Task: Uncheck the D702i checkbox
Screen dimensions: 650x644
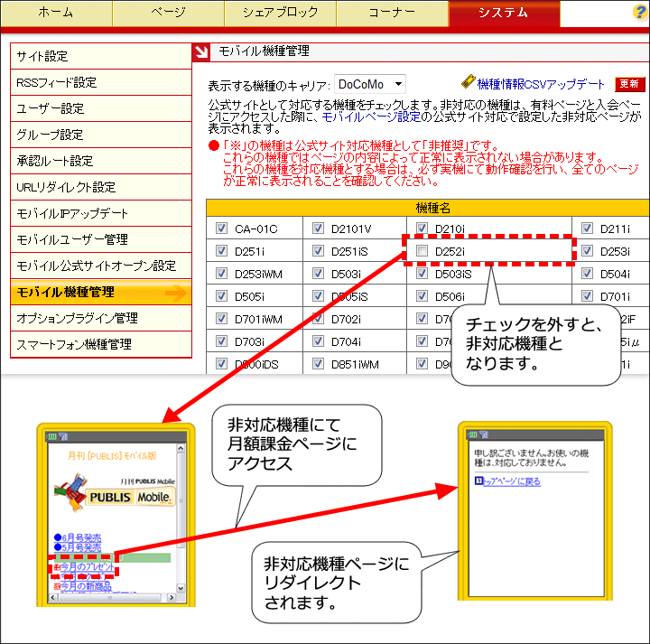Action: (x=318, y=319)
